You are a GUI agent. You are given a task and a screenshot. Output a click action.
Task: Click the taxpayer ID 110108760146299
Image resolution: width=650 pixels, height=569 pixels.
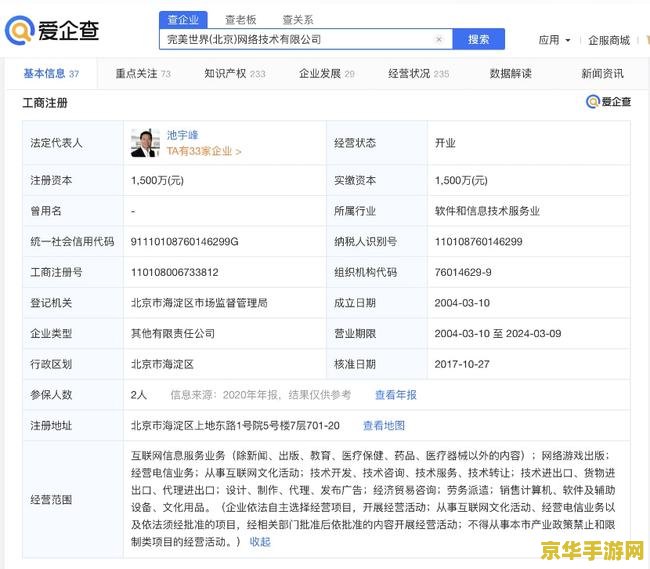point(478,242)
